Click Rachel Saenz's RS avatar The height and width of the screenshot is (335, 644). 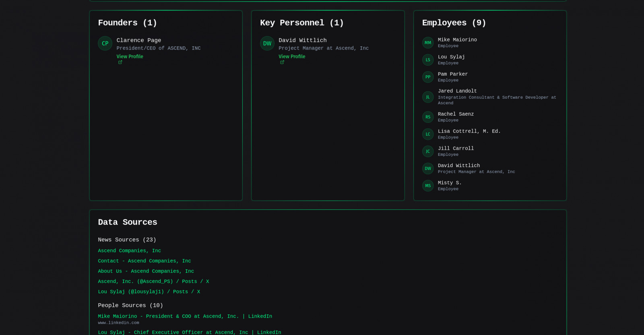[428, 117]
